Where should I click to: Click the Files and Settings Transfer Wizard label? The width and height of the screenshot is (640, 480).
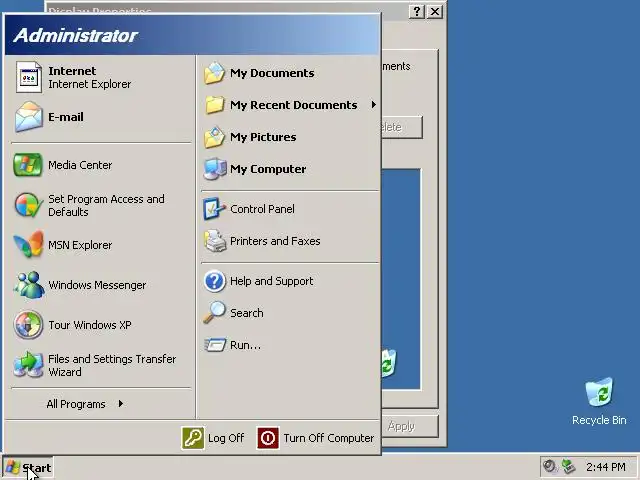(x=112, y=365)
